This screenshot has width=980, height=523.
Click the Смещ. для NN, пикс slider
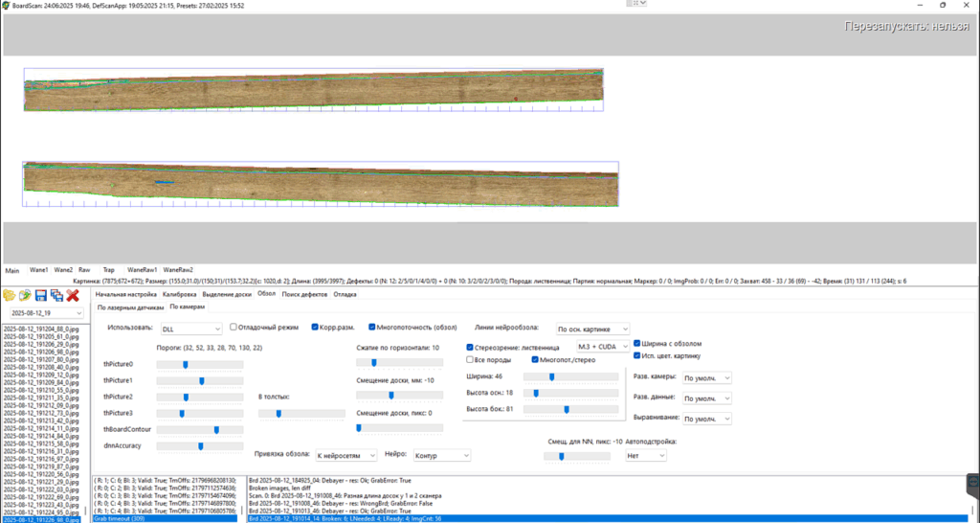(x=577, y=457)
